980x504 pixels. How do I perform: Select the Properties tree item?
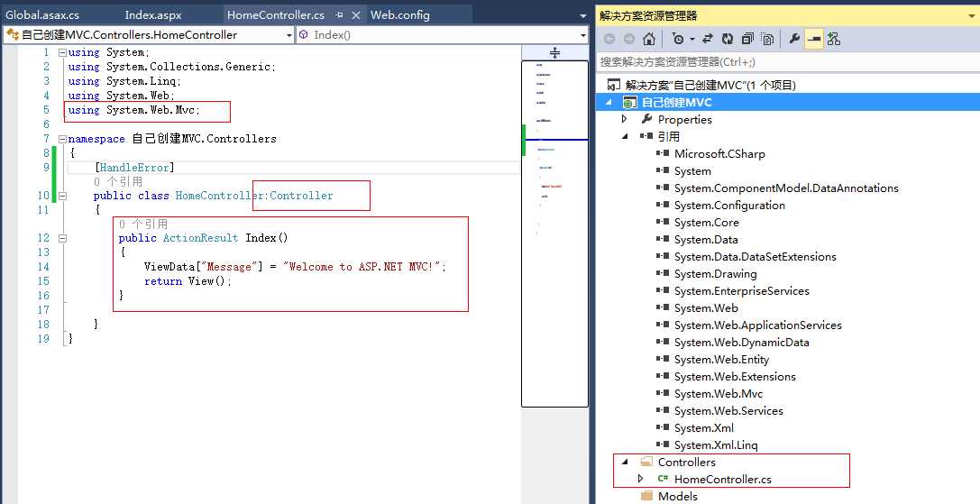pos(684,119)
